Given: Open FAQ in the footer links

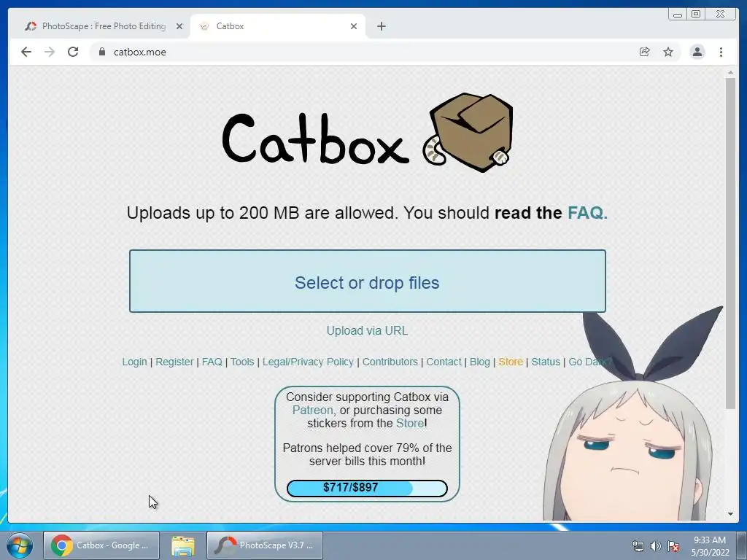Looking at the screenshot, I should [x=212, y=362].
